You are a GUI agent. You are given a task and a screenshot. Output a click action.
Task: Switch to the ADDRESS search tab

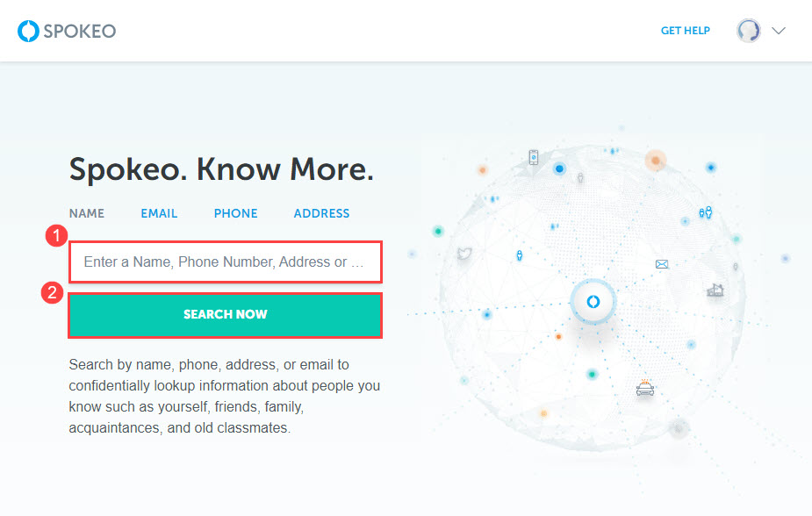(x=321, y=213)
